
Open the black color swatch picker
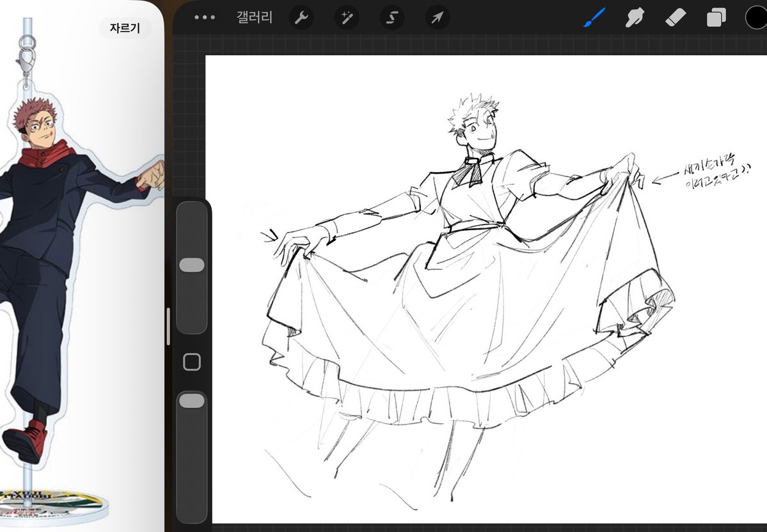755,18
